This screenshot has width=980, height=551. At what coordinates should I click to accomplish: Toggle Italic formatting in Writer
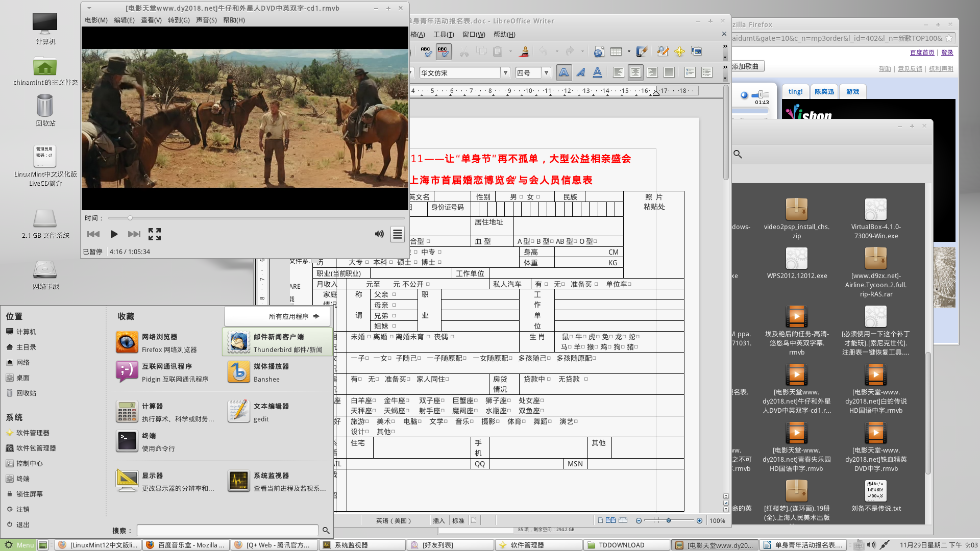click(581, 72)
